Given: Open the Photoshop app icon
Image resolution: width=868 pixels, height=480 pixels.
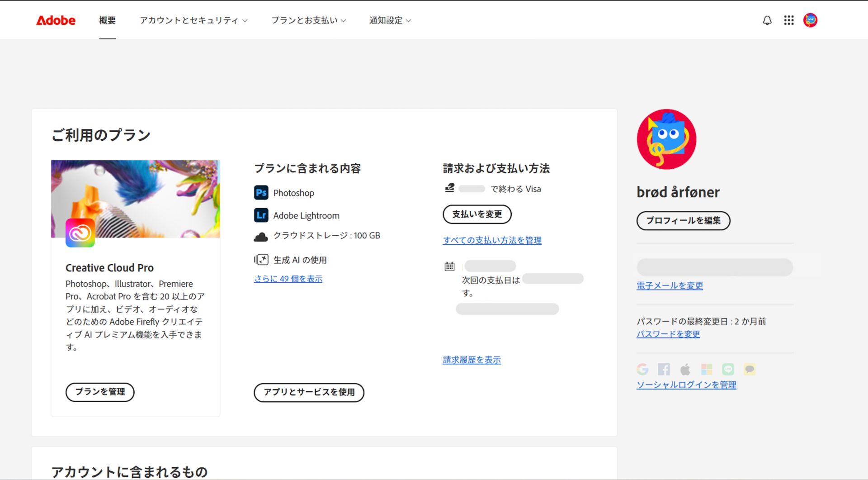Looking at the screenshot, I should 261,192.
